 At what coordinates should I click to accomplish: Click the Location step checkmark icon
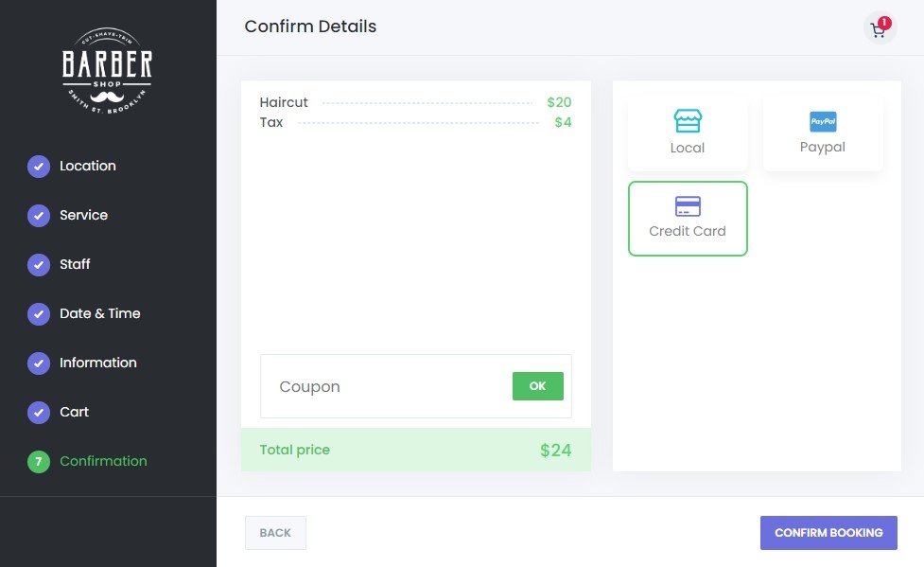click(39, 167)
